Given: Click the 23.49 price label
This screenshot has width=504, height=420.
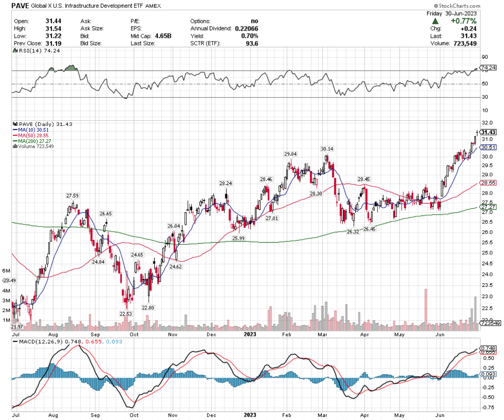Looking at the screenshot, I should [10, 281].
